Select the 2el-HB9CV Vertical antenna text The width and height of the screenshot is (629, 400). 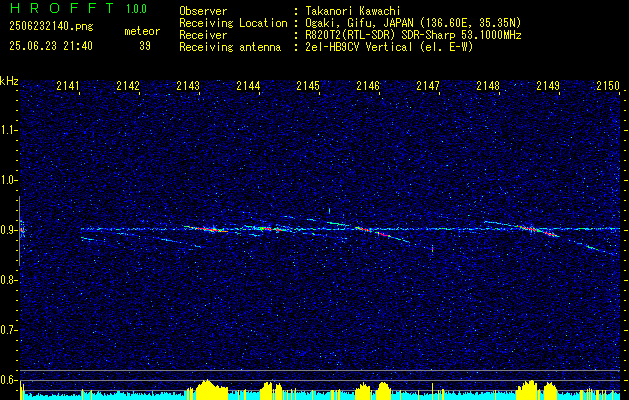388,47
